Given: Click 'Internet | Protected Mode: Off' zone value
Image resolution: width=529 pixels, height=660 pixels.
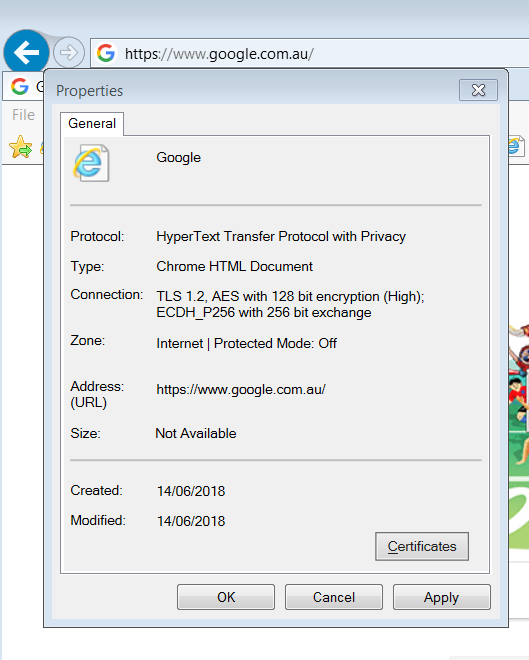Looking at the screenshot, I should click(247, 343).
